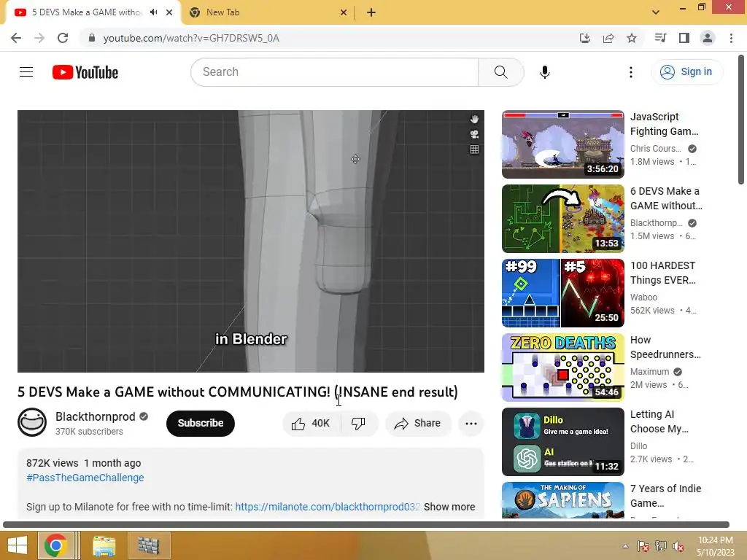
Task: Click the 872K views text
Action: click(x=53, y=463)
